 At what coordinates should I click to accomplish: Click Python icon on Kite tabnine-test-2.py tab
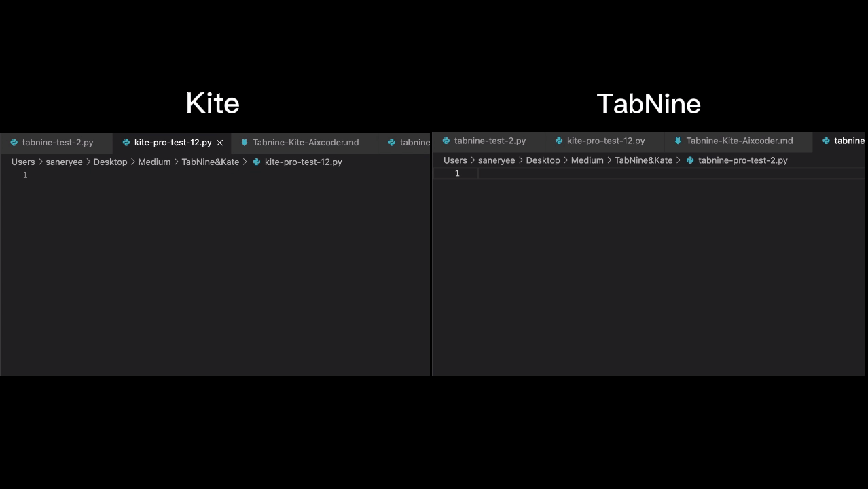click(14, 143)
